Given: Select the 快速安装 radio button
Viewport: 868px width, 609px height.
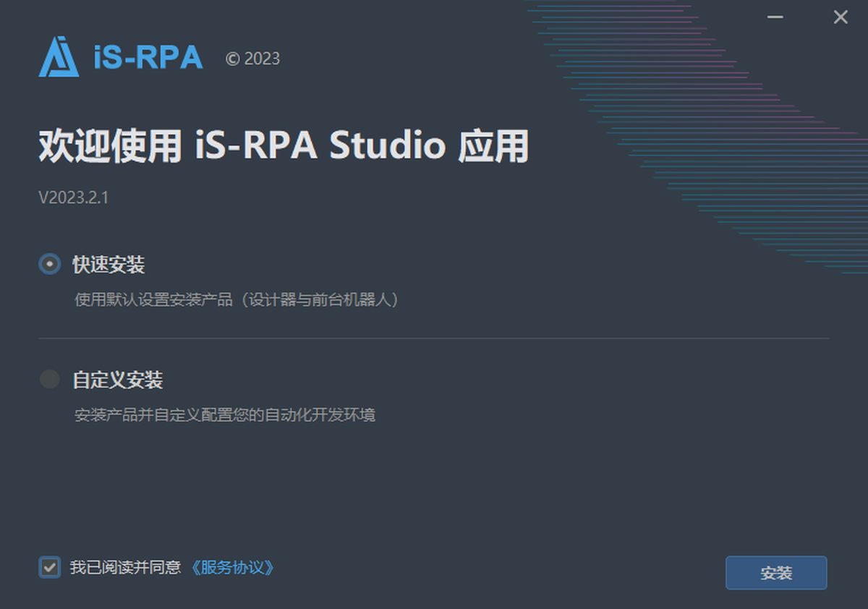Looking at the screenshot, I should pyautogui.click(x=49, y=265).
